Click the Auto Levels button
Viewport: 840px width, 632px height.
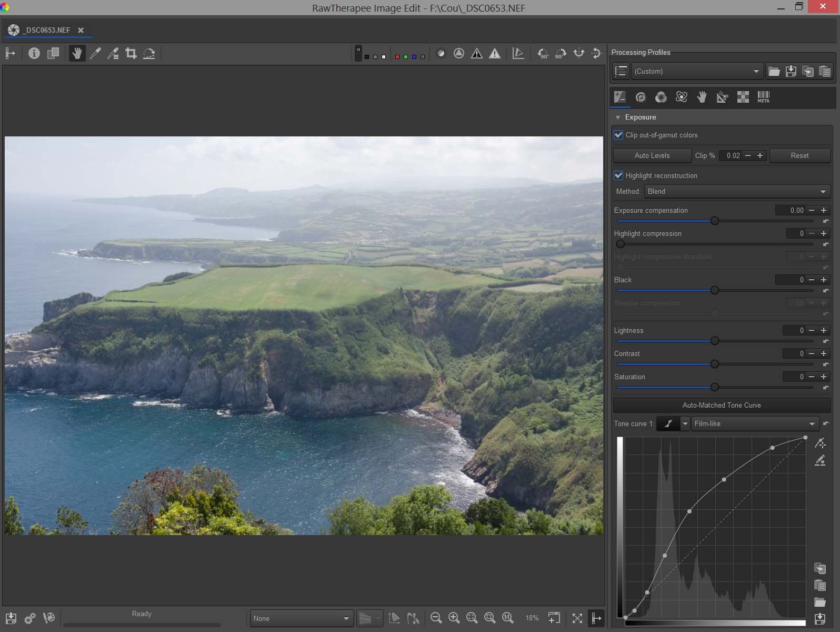(x=652, y=155)
